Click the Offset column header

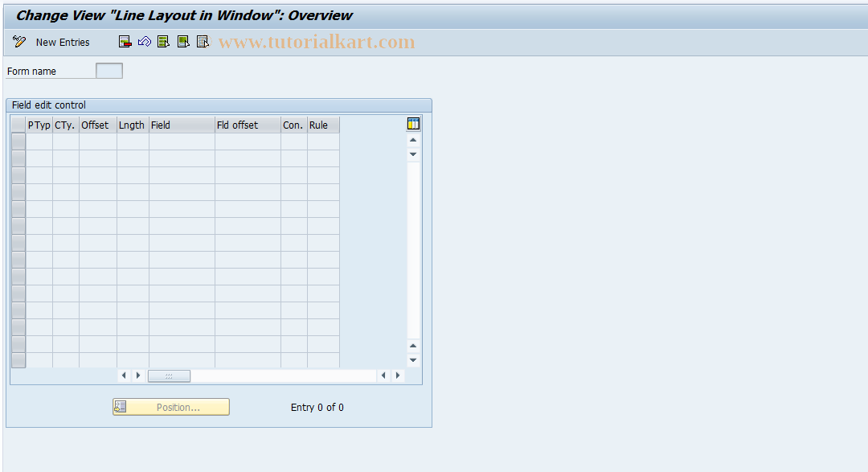point(98,125)
